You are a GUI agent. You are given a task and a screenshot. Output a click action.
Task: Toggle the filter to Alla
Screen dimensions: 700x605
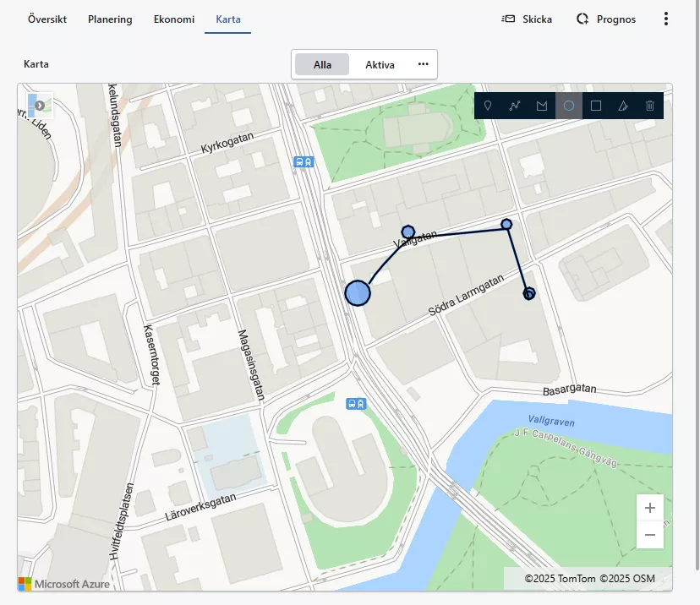[x=322, y=64]
